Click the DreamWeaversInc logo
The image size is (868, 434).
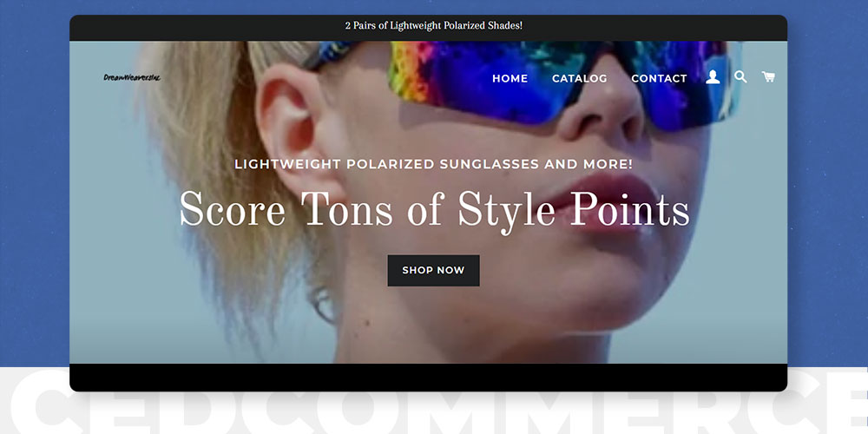[132, 77]
